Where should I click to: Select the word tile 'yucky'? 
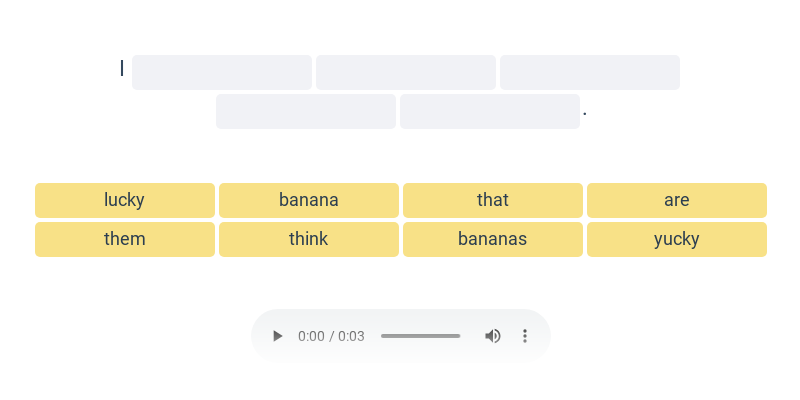(677, 239)
